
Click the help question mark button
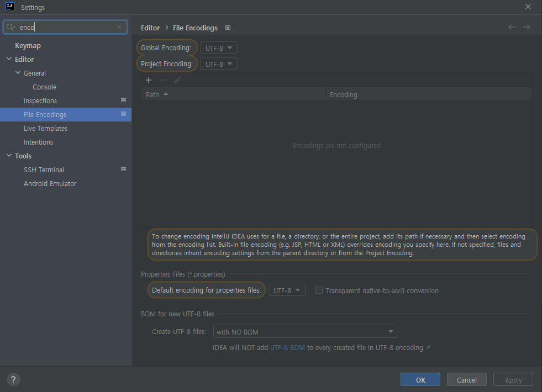point(13,379)
